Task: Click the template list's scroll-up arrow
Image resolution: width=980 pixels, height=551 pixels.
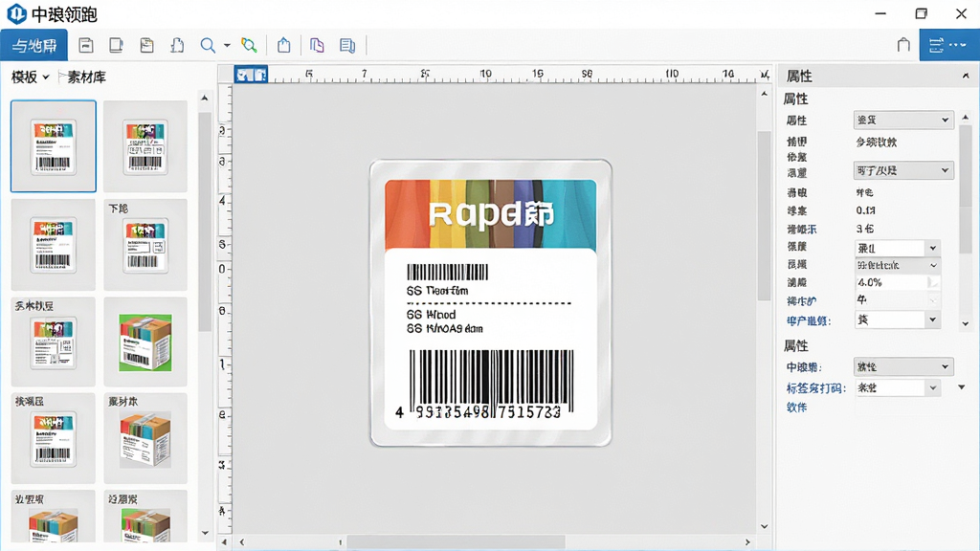Action: 205,99
